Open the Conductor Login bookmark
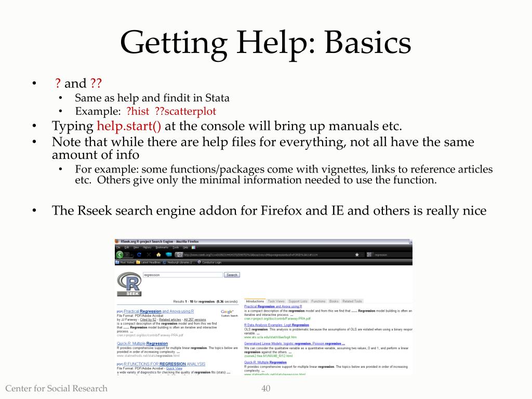The height and width of the screenshot is (399, 532). tap(209, 262)
